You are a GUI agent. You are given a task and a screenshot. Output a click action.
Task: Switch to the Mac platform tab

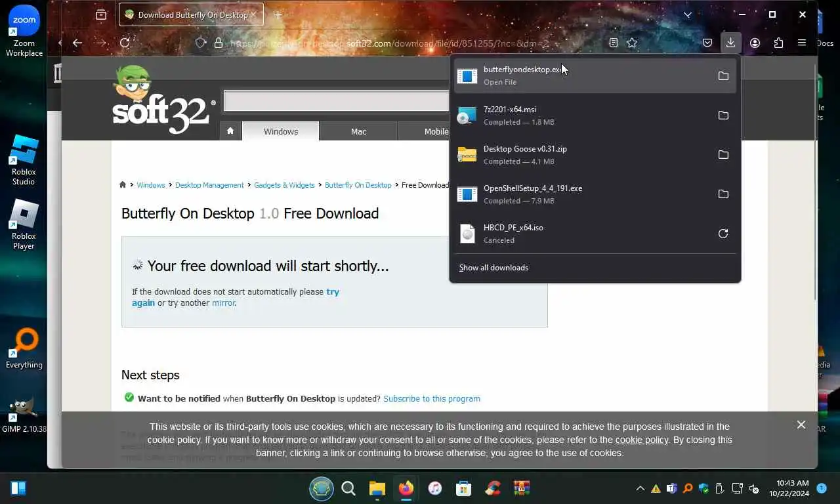click(x=358, y=131)
